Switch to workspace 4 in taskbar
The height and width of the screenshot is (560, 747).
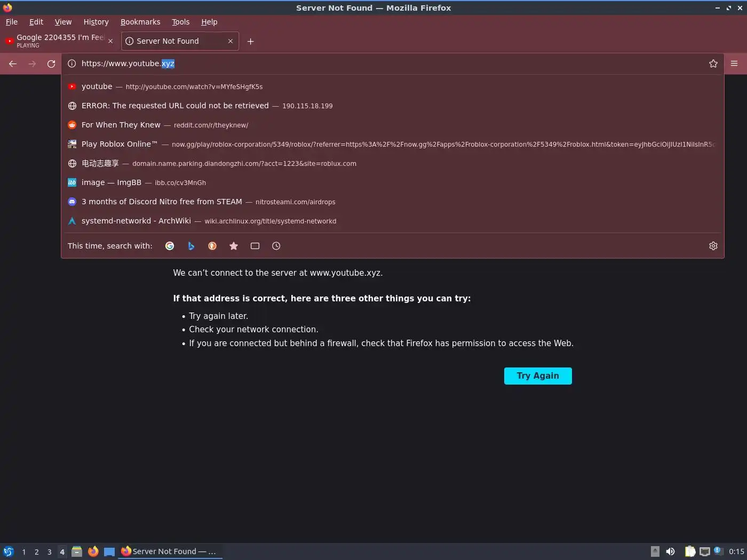point(62,552)
